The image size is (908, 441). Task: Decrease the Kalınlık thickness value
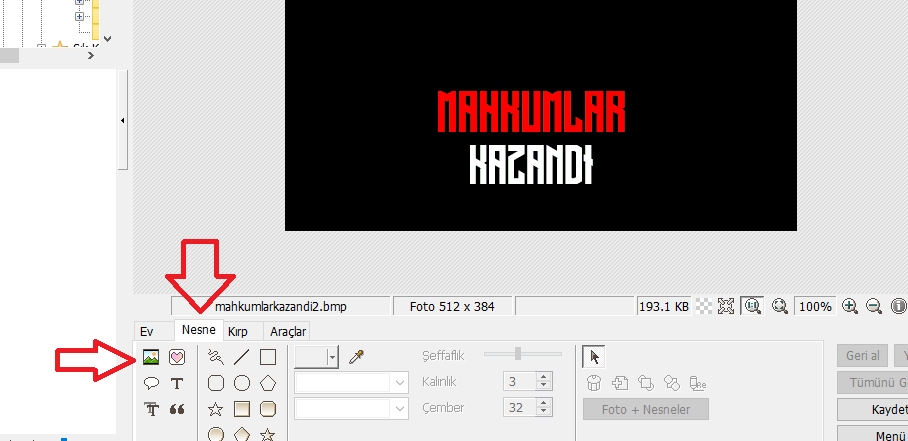(x=543, y=386)
